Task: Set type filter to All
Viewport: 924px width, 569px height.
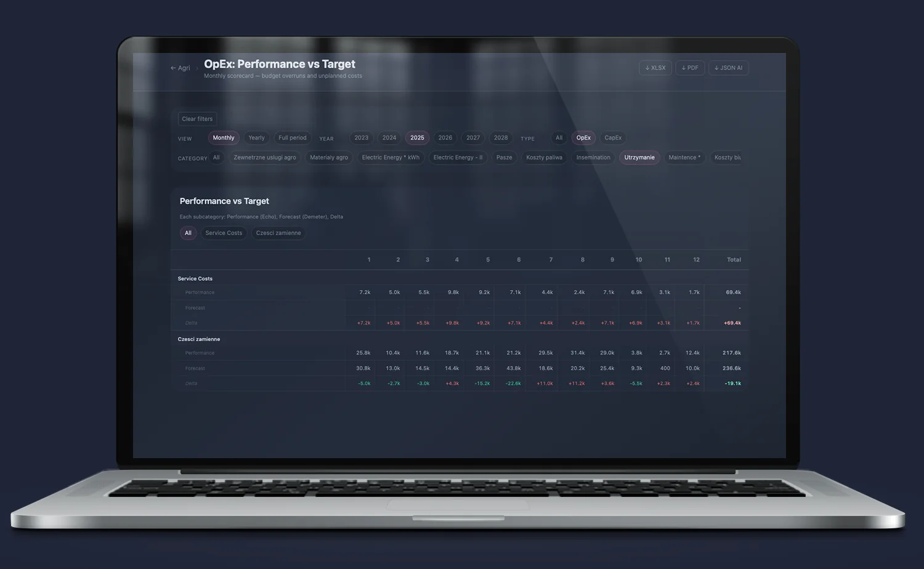Action: 559,138
